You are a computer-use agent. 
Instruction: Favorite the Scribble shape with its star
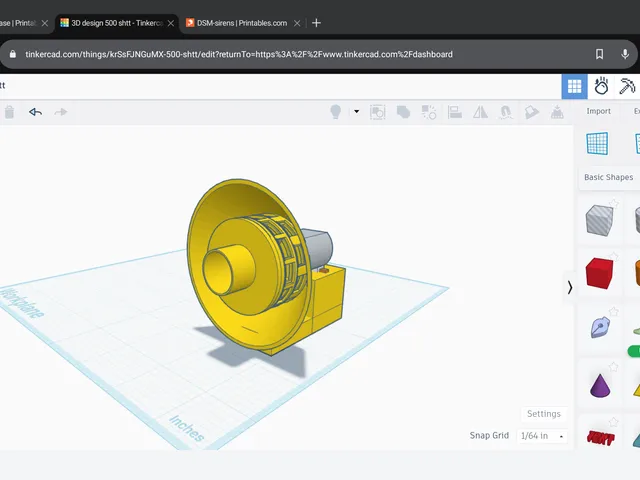[x=613, y=311]
